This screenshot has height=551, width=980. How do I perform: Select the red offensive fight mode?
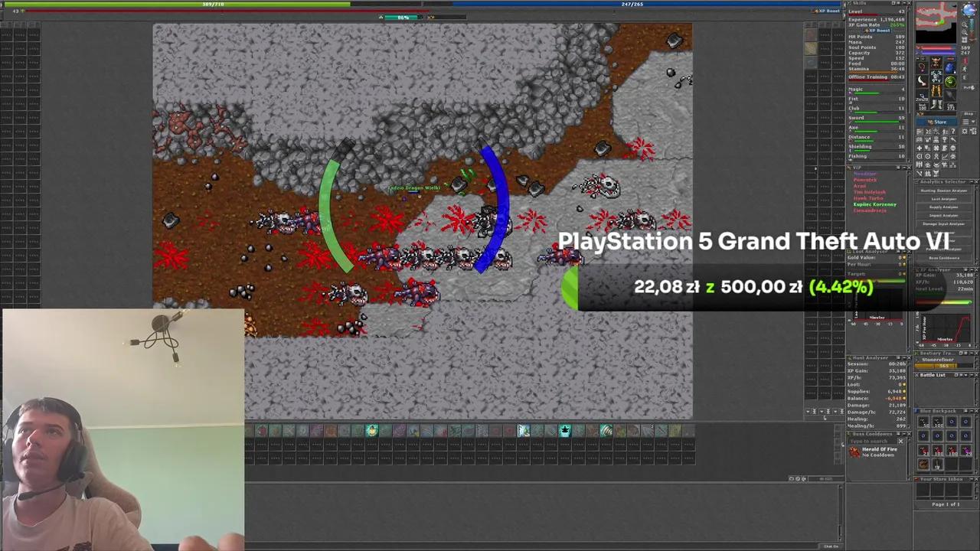click(x=966, y=60)
